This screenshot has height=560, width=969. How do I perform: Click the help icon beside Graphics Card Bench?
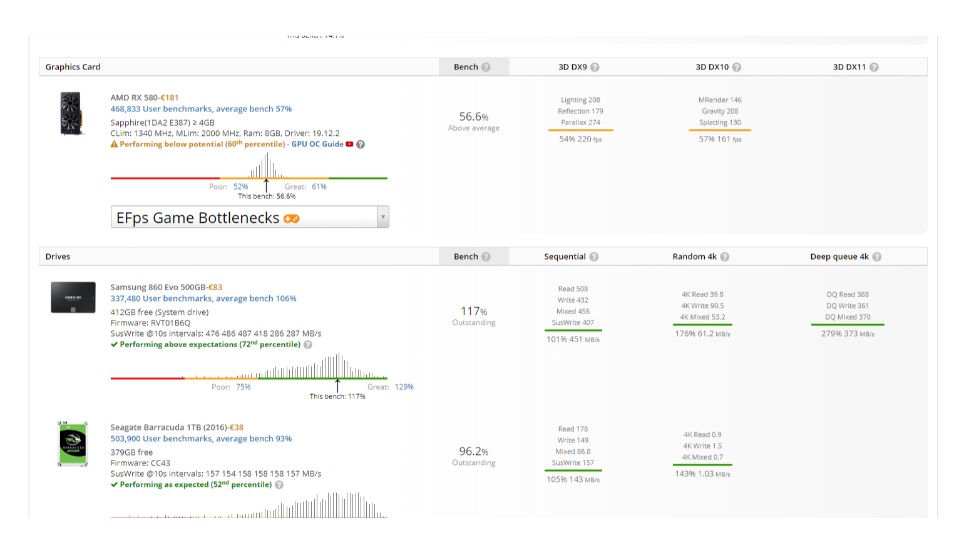coord(486,67)
